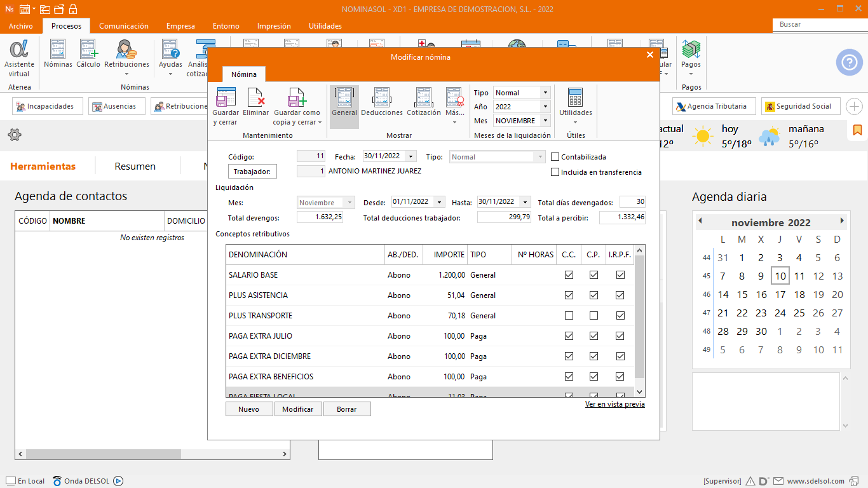Open the Utilidades calculator tool

tap(575, 103)
